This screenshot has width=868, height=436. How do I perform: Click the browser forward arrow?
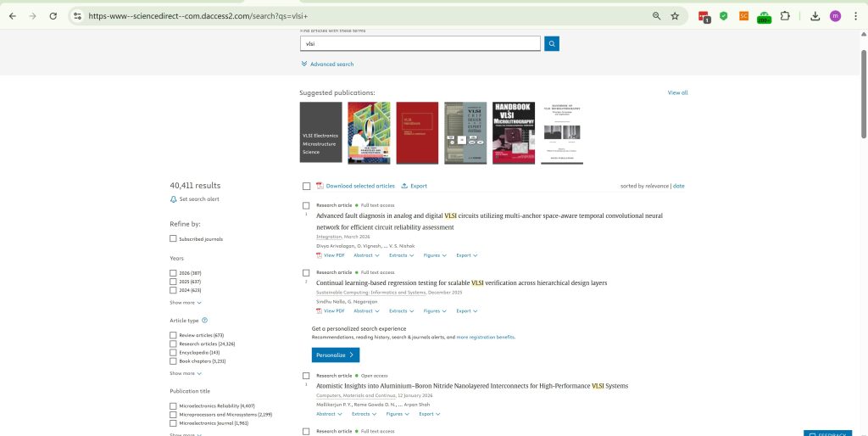pos(33,16)
